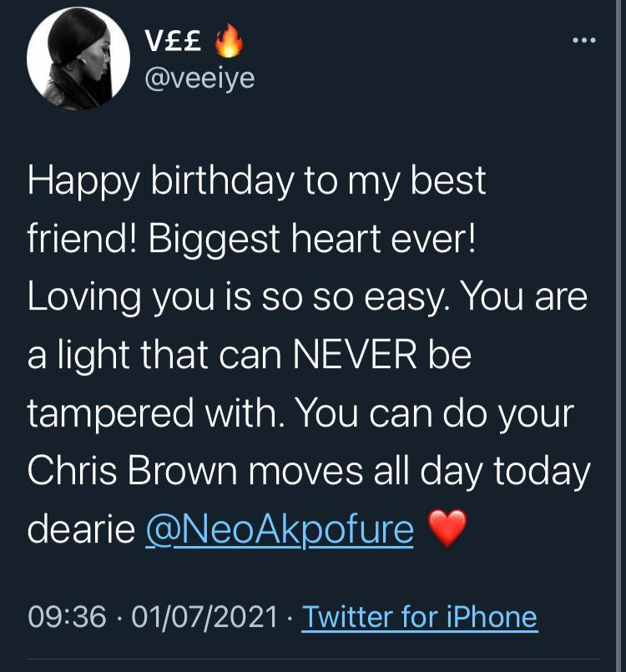Open the @NeoAkpofure mention link
Screen dimensions: 626x672
(280, 529)
